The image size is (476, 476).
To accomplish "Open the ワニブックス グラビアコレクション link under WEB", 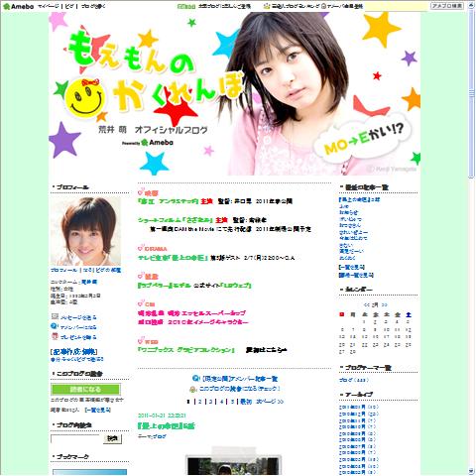I will pos(186,350).
